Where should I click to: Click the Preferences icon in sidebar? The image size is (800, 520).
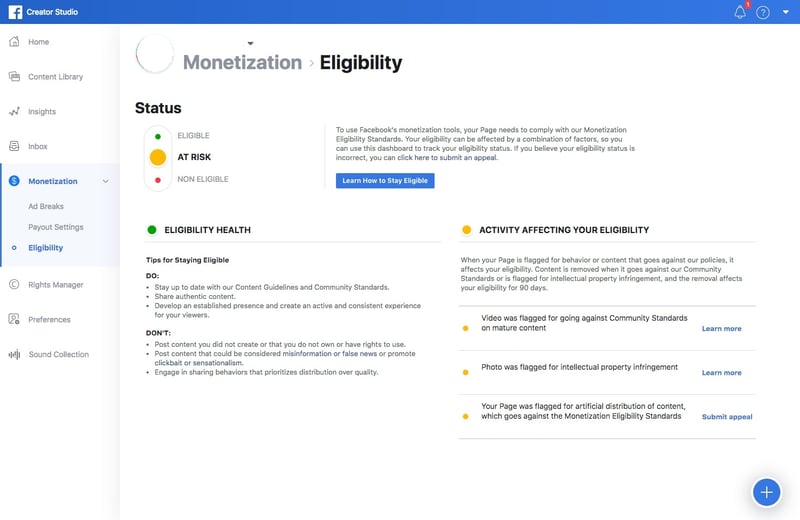click(x=14, y=320)
